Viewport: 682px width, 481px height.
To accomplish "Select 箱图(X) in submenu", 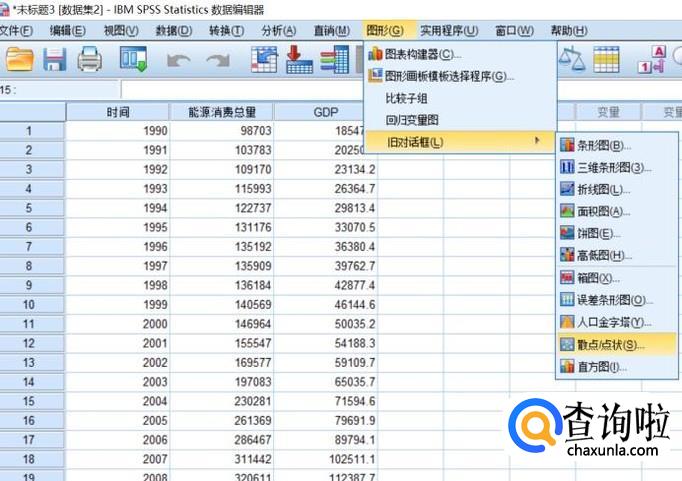I will tap(617, 278).
